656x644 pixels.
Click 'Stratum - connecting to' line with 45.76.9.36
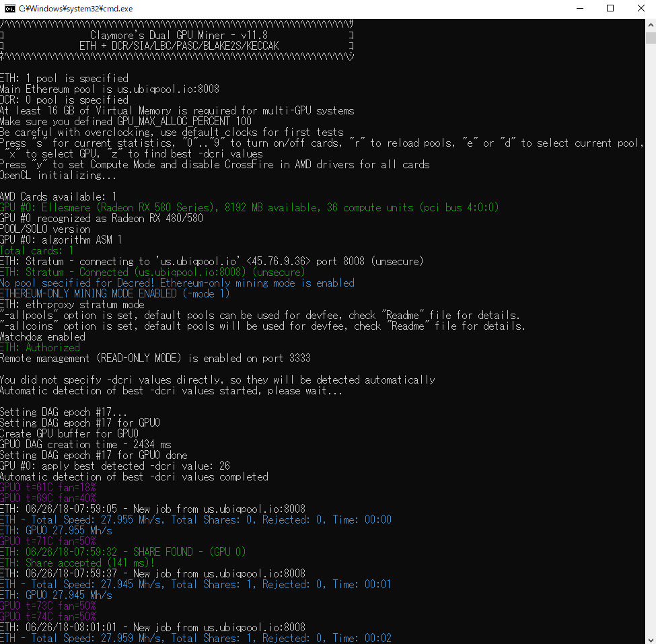[x=212, y=262]
